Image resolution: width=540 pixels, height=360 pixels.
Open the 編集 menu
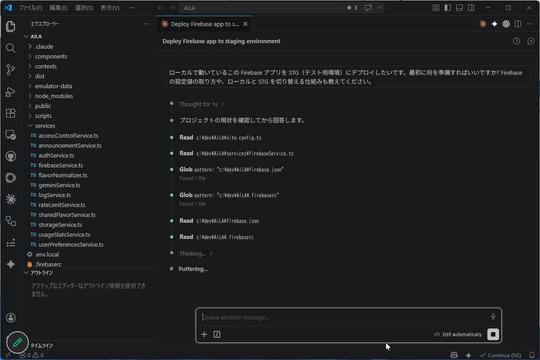pos(59,8)
